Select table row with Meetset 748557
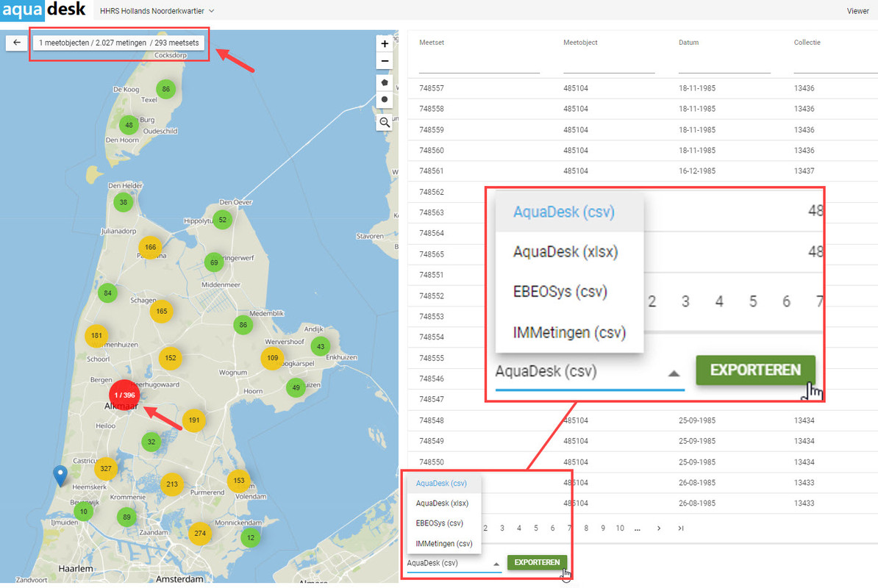The image size is (878, 588). click(643, 88)
